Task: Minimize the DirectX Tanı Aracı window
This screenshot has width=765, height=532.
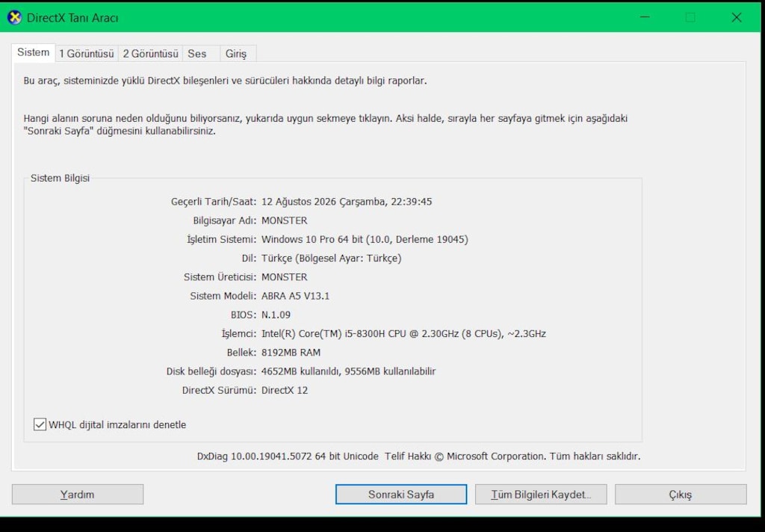Action: pos(645,18)
